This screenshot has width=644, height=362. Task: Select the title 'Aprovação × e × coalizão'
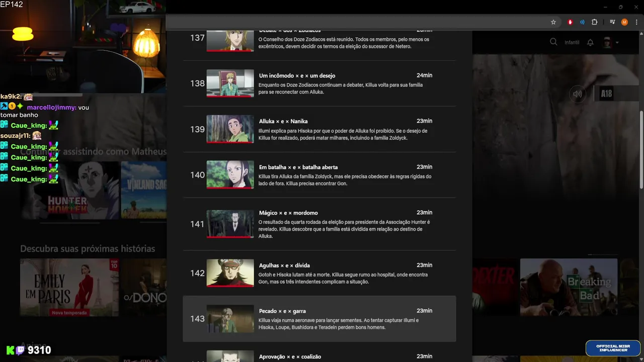click(290, 357)
